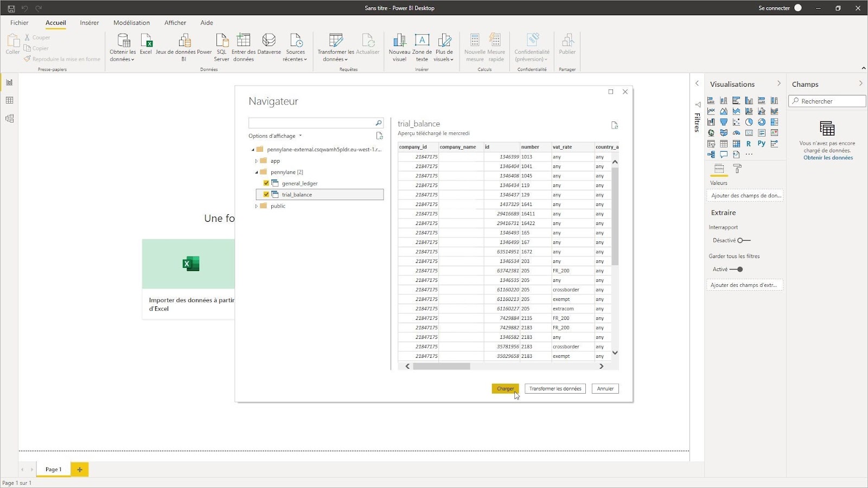Click the preview vertical scrollbar down arrow

click(615, 353)
